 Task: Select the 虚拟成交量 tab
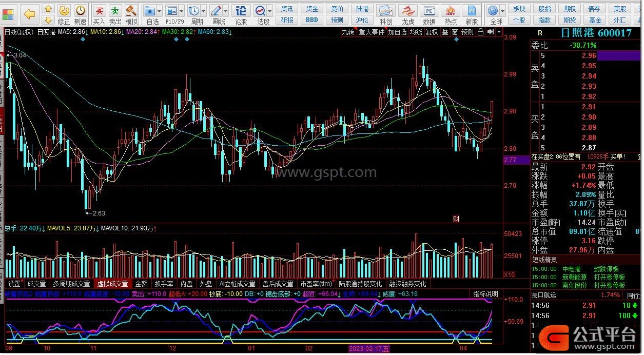pyautogui.click(x=113, y=284)
